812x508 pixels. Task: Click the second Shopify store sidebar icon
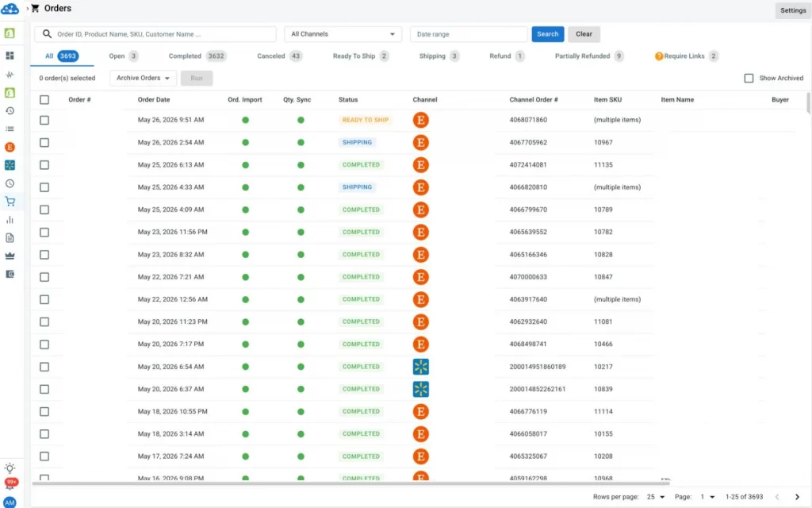point(10,92)
